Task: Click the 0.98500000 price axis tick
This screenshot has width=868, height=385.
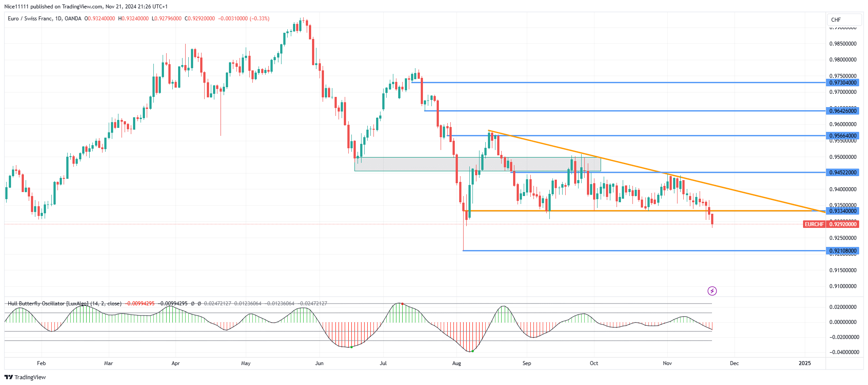Action: [x=843, y=44]
